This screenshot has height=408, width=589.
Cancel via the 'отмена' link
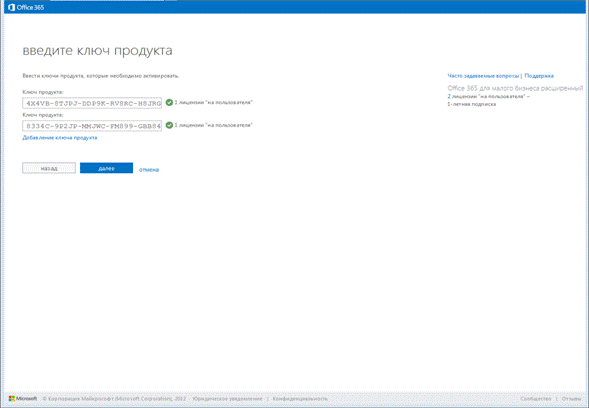pos(149,170)
